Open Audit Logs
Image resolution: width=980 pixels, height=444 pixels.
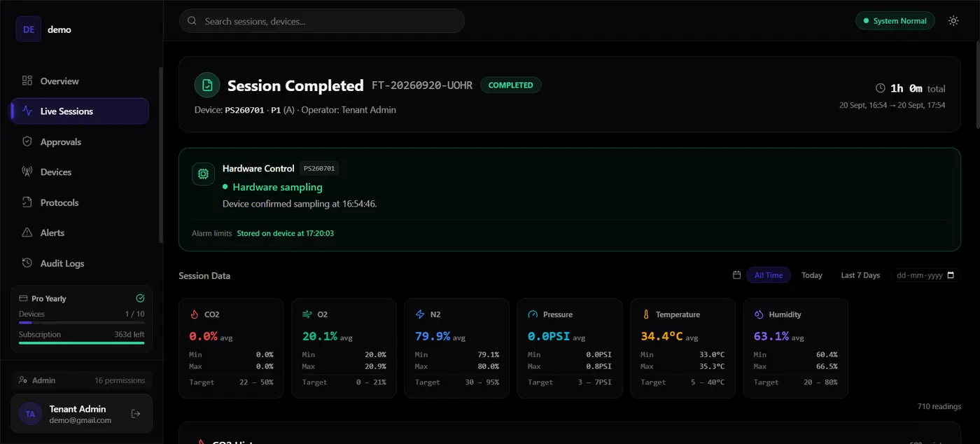click(80, 263)
